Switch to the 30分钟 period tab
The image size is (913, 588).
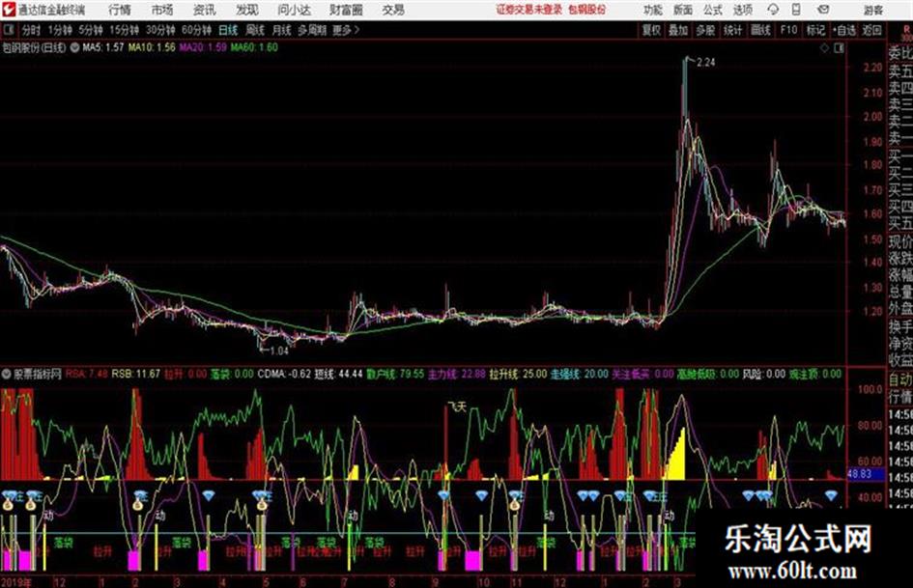(160, 30)
